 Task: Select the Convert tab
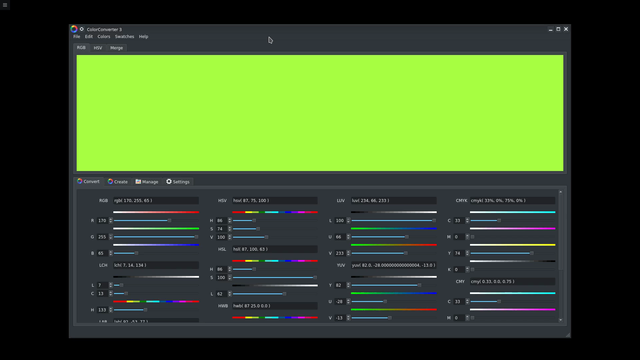coord(88,181)
